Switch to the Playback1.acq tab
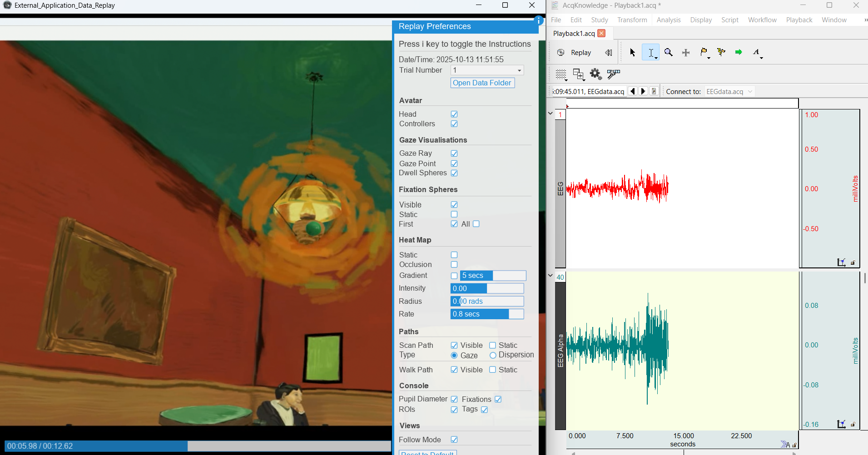The height and width of the screenshot is (455, 868). (574, 34)
